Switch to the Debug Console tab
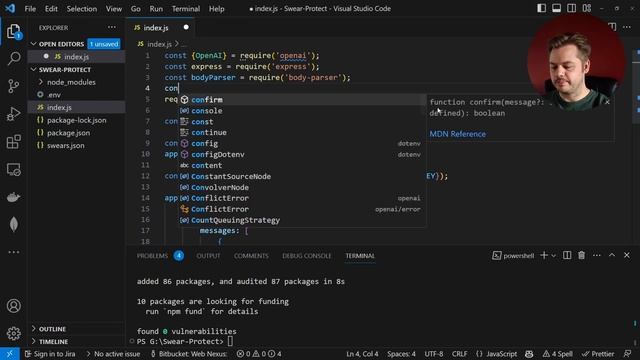The height and width of the screenshot is (360, 640). pos(307,256)
